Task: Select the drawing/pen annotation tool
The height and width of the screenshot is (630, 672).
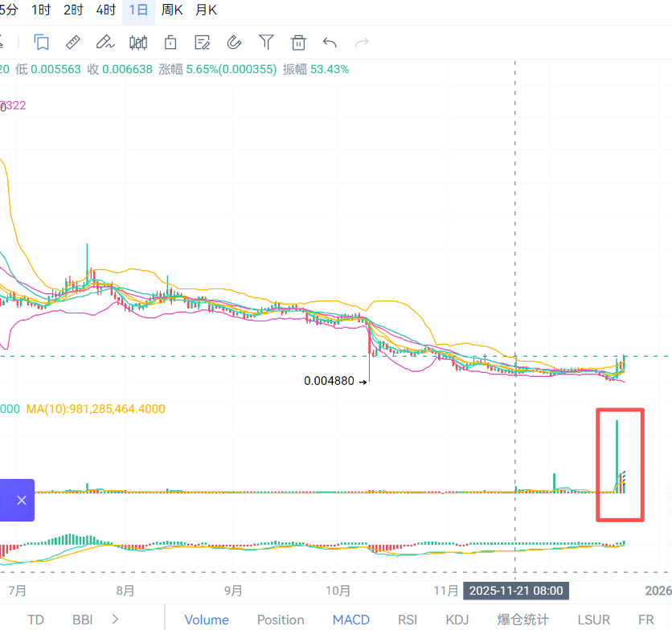Action: [104, 42]
